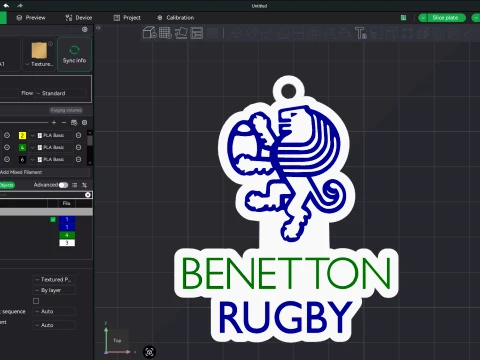Edit filament 4 preset via its right icon

pyautogui.click(x=78, y=147)
